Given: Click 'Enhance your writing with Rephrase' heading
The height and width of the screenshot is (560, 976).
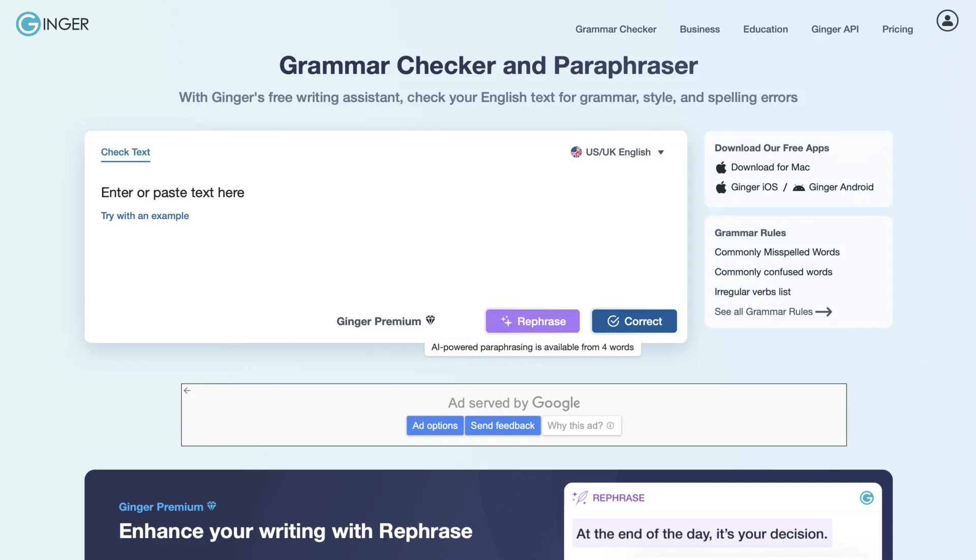Looking at the screenshot, I should [295, 531].
